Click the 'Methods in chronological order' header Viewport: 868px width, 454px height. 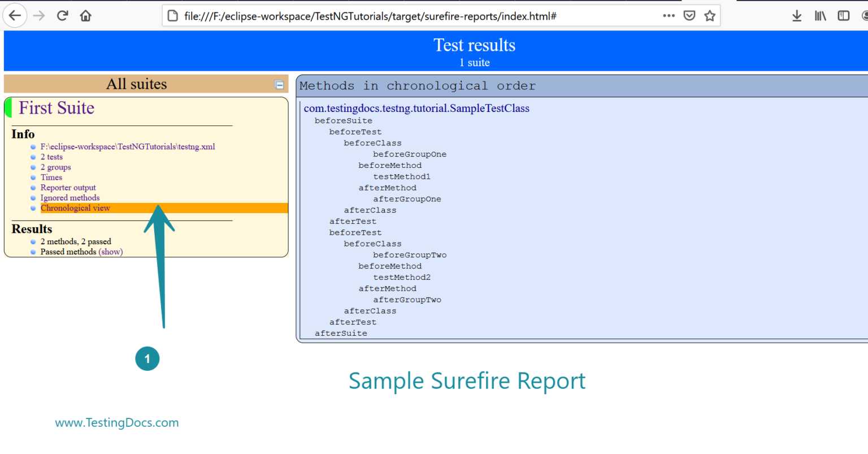tap(418, 86)
